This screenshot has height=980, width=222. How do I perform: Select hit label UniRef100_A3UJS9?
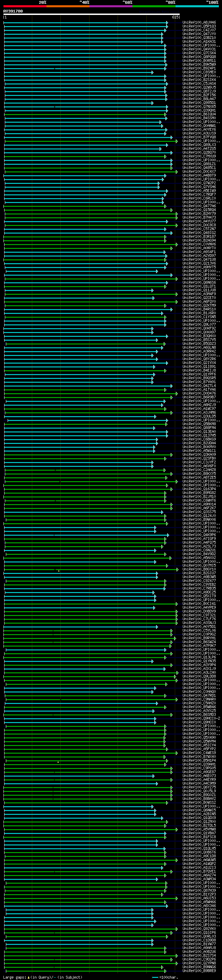[199, 133]
